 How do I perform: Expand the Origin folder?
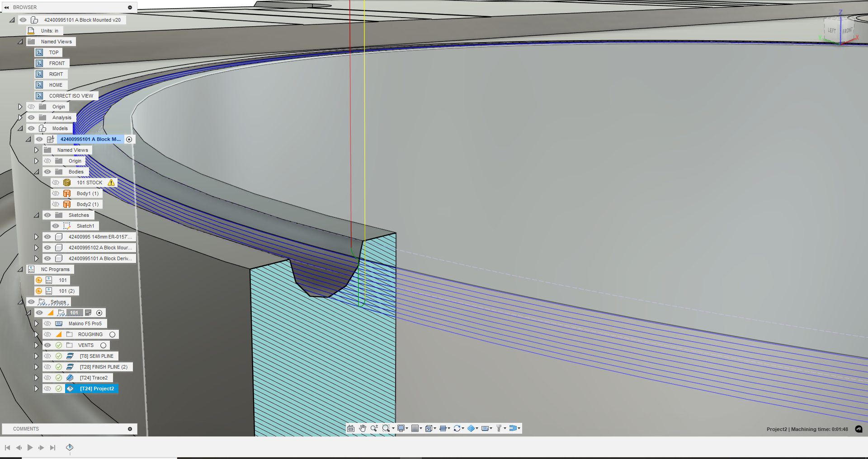20,107
